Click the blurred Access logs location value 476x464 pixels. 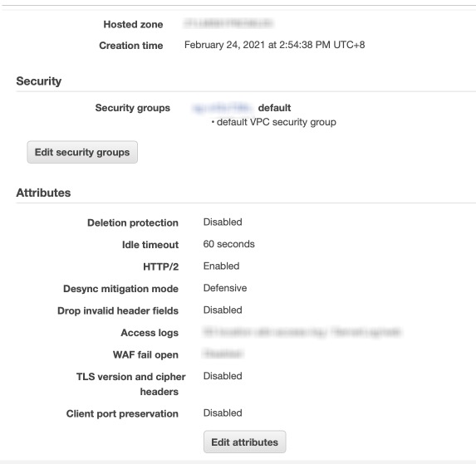[x=302, y=332]
